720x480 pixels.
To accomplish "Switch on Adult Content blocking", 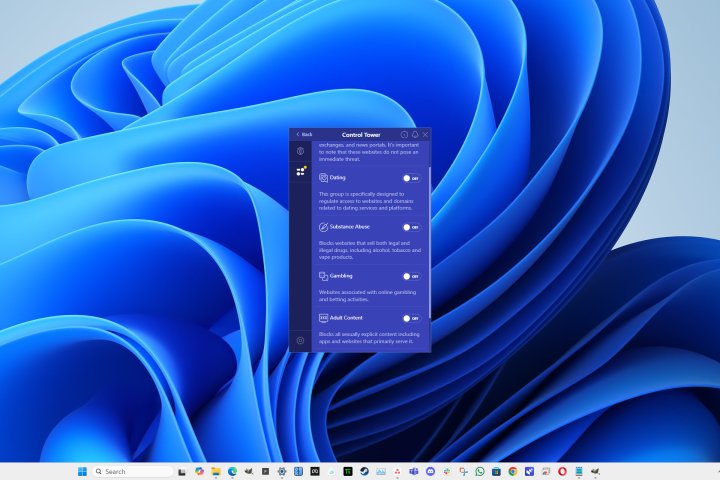I will click(x=410, y=318).
